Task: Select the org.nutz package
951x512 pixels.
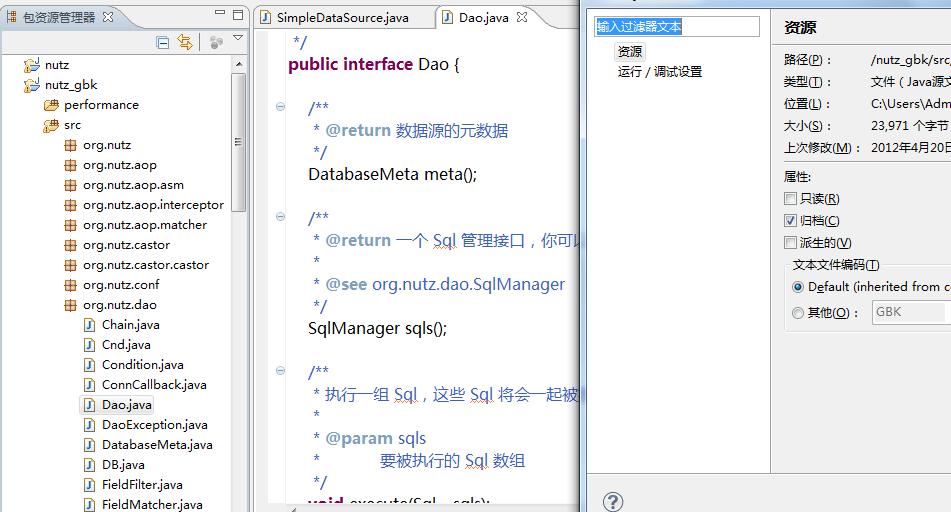Action: (107, 145)
